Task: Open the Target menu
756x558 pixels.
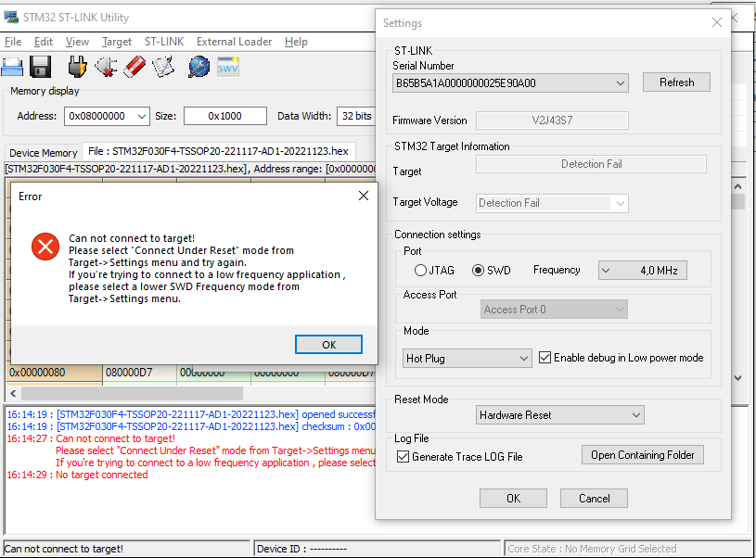Action: point(117,42)
